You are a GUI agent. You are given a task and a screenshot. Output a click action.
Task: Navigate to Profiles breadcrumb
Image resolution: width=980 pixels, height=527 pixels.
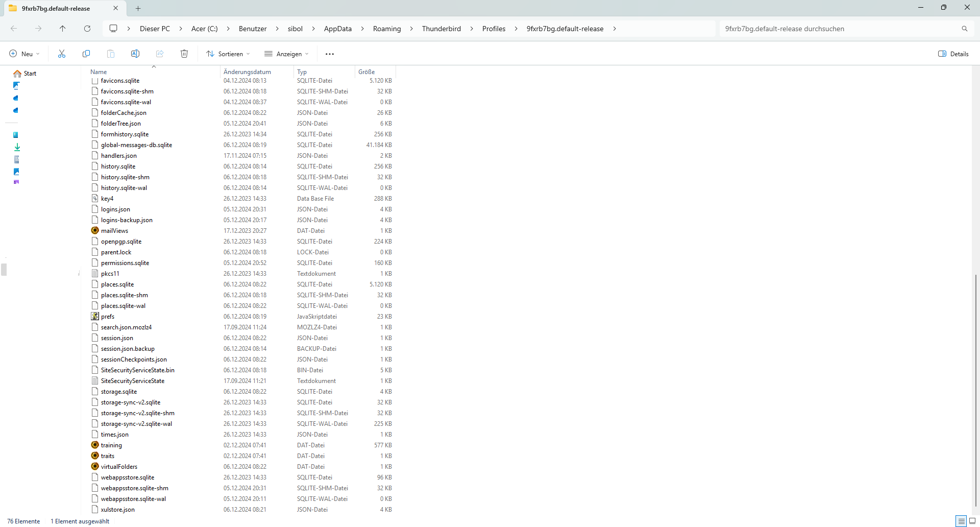494,29
